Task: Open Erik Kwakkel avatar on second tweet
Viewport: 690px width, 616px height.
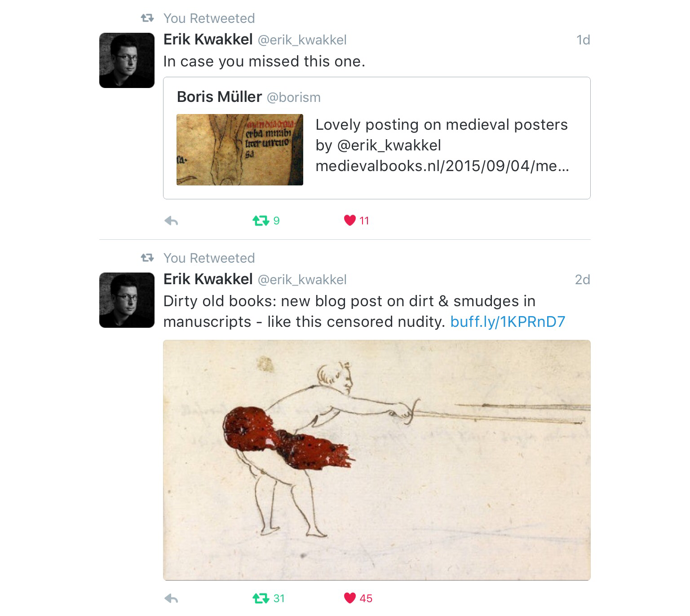Action: [127, 300]
